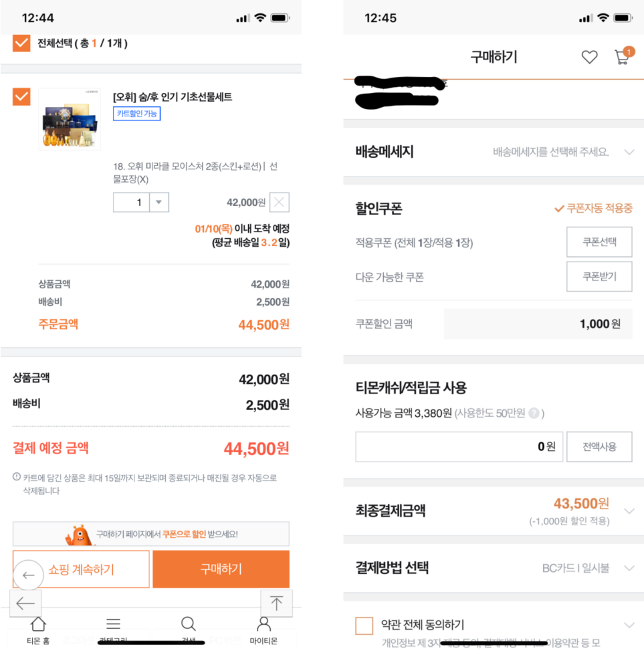Expand 최종결제금액 details chevron
Screen dimensions: 644x653
629,511
